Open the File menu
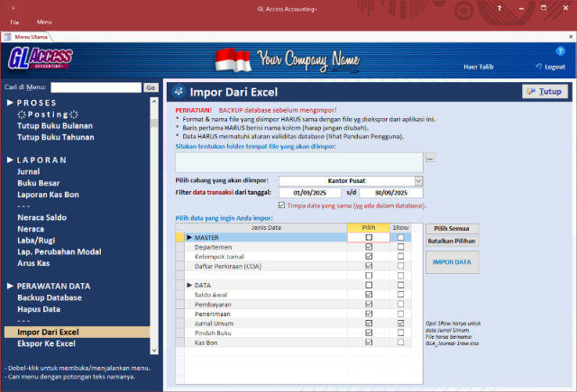The image size is (577, 392). 14,21
